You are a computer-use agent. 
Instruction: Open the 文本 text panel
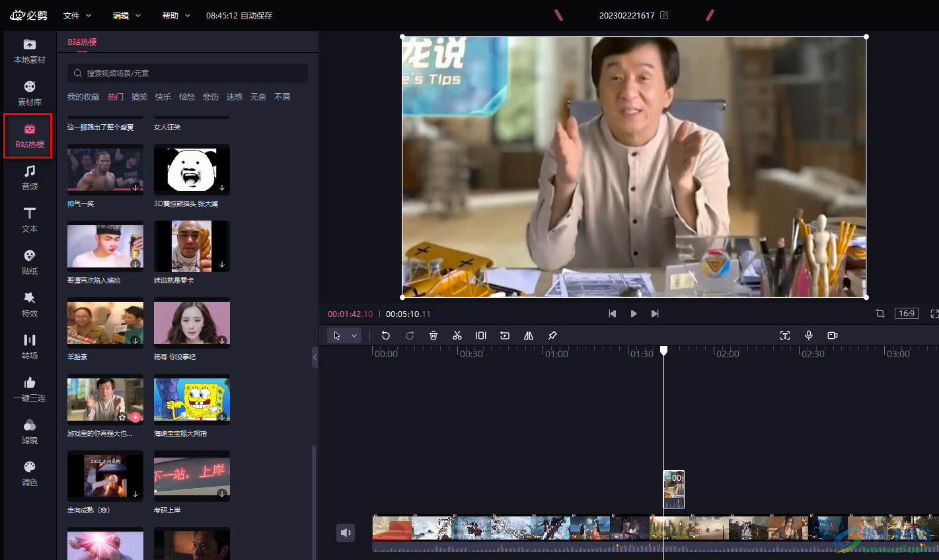coord(30,220)
